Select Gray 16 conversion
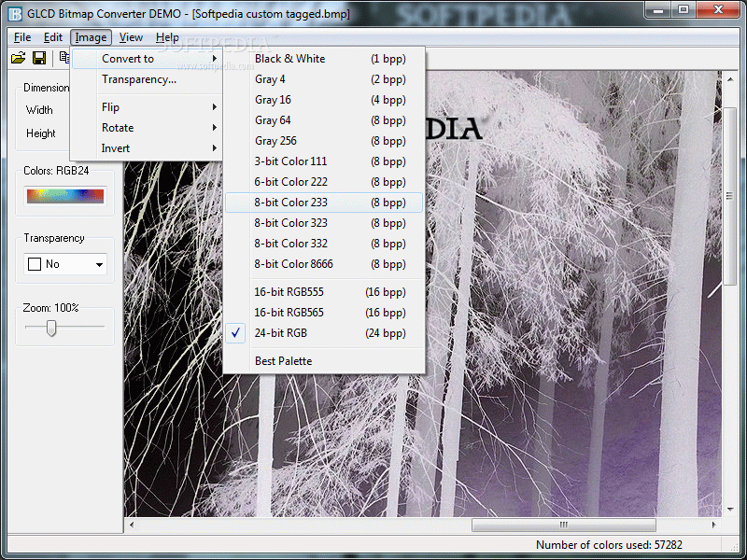This screenshot has height=560, width=747. point(324,100)
